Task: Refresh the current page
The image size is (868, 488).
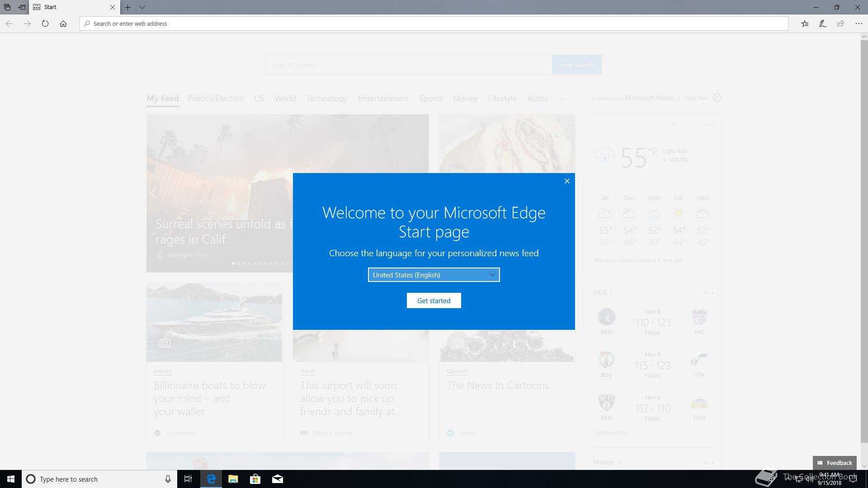Action: [45, 23]
